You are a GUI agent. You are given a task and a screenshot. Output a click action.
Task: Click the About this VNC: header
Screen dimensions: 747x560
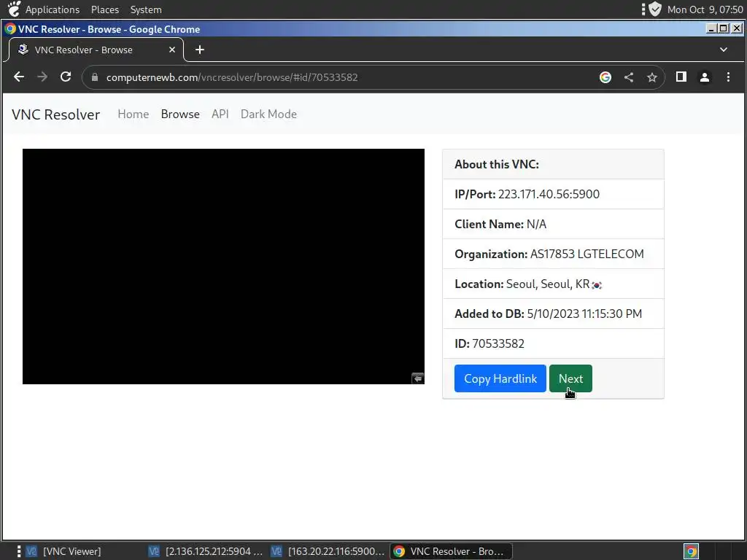click(497, 164)
